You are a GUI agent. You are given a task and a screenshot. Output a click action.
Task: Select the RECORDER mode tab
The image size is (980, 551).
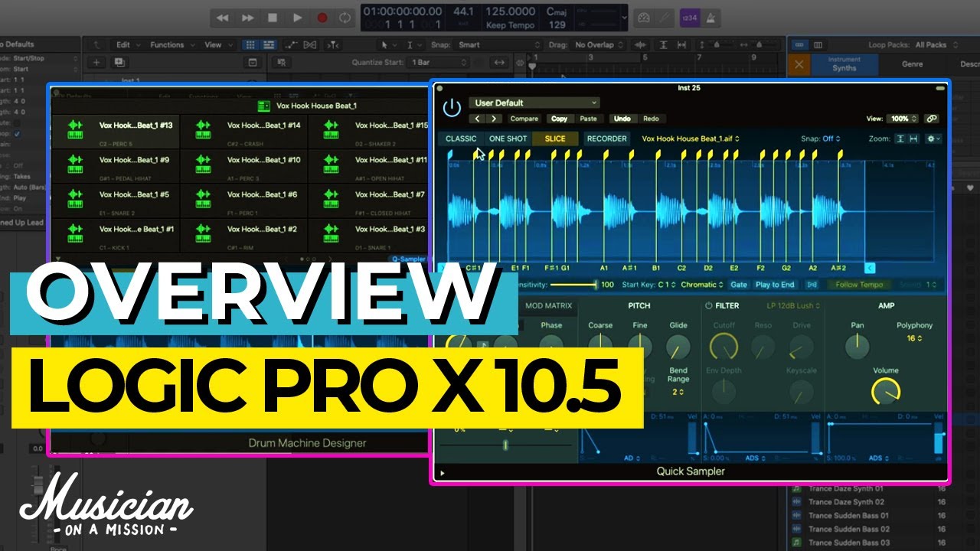[x=606, y=139]
